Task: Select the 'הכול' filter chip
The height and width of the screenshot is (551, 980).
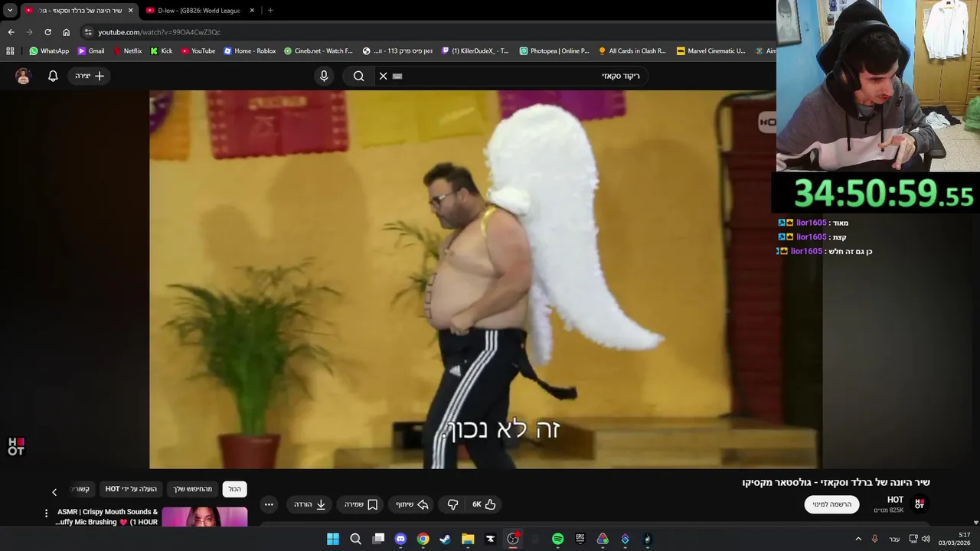Action: [235, 489]
